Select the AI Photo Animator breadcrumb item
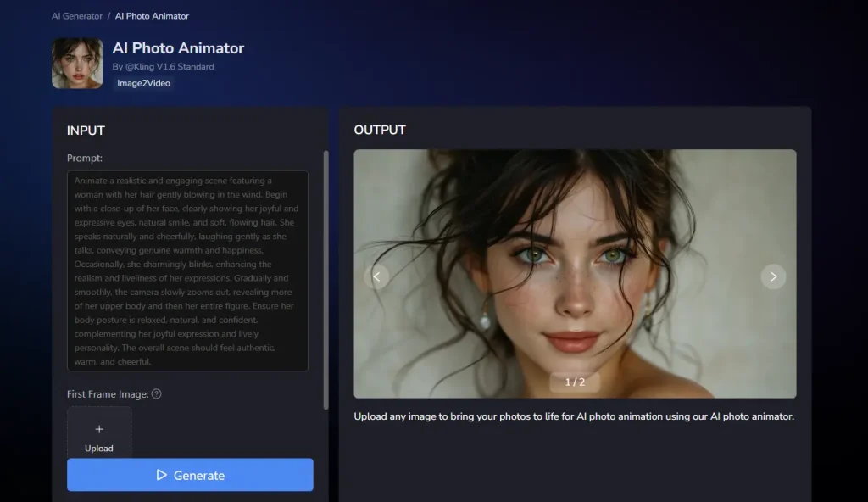The width and height of the screenshot is (868, 502). pos(152,16)
